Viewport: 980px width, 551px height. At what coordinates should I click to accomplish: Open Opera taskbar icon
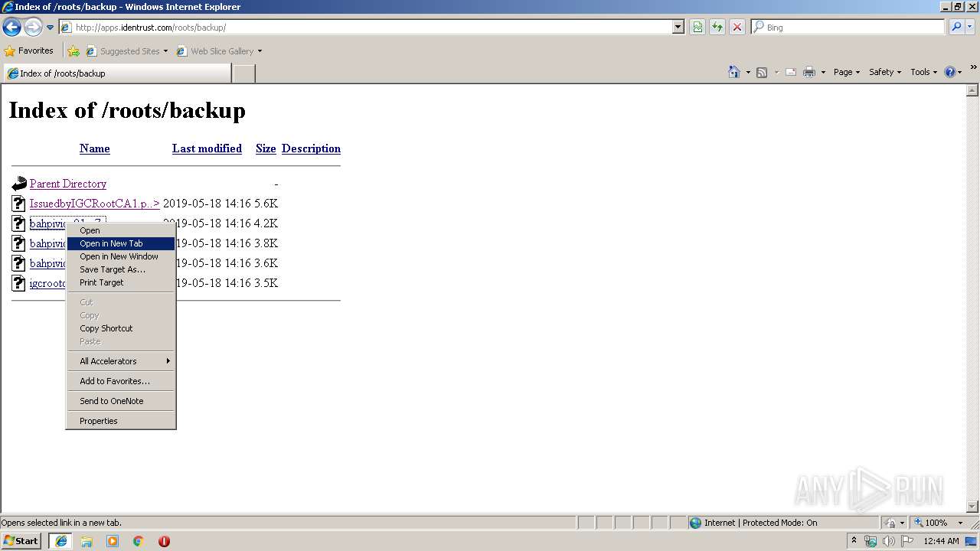(x=164, y=541)
